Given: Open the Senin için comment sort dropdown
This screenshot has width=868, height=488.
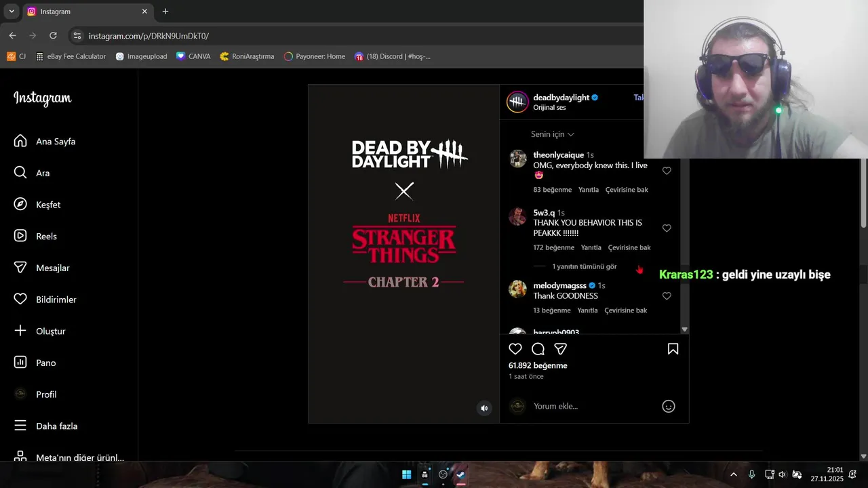Looking at the screenshot, I should (x=553, y=134).
